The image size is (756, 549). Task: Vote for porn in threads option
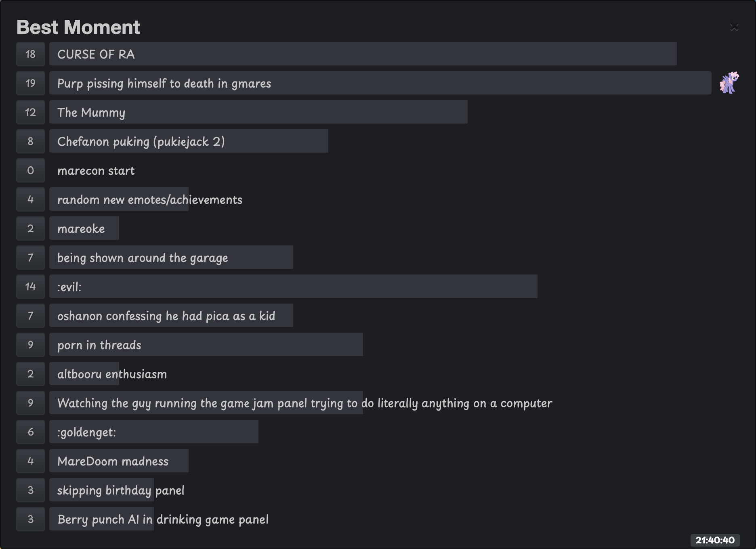pos(31,345)
